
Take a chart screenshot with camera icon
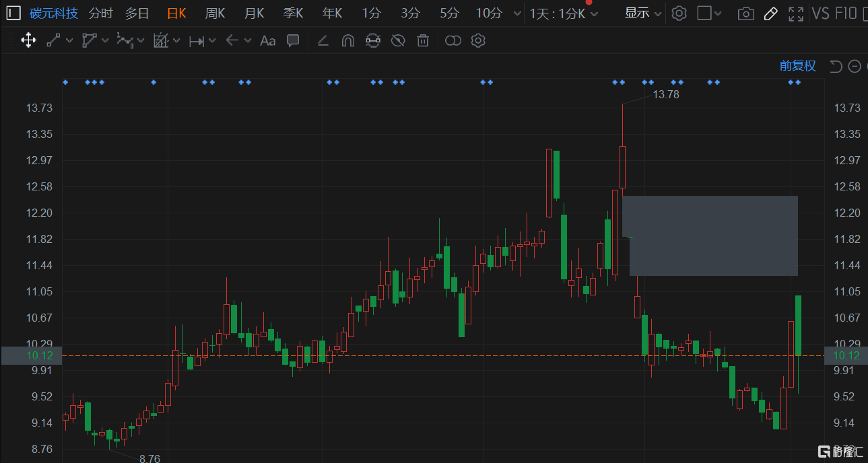click(745, 13)
